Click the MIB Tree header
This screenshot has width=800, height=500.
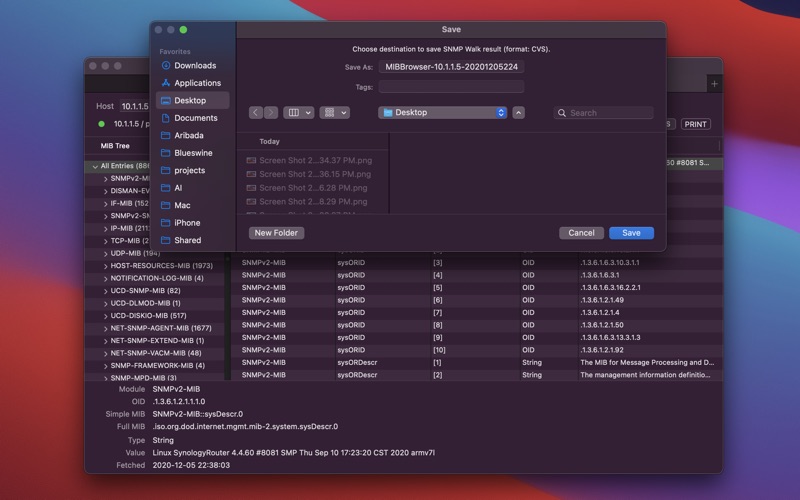(x=115, y=146)
